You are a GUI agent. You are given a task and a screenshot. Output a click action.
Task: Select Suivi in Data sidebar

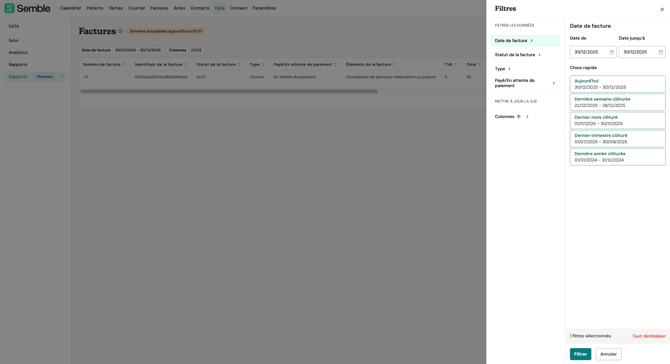coord(14,41)
